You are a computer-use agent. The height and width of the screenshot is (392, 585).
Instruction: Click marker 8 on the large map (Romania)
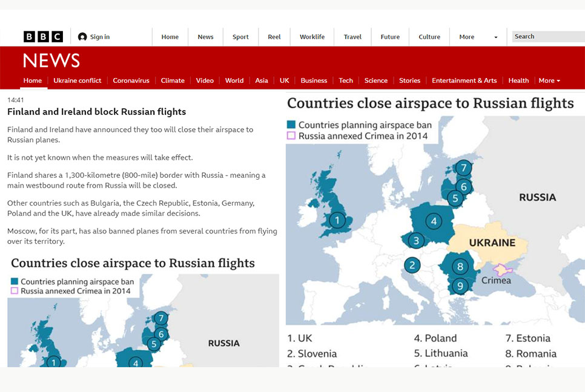(x=460, y=266)
